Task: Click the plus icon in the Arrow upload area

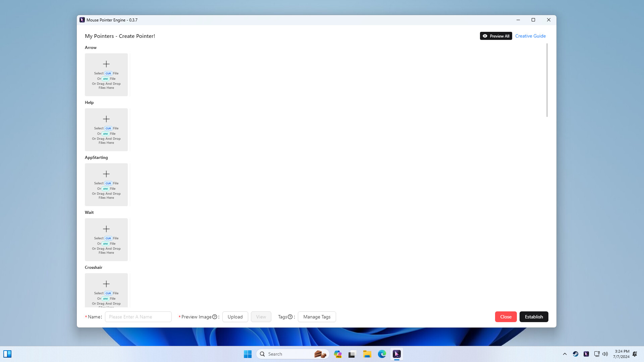Action: click(106, 64)
